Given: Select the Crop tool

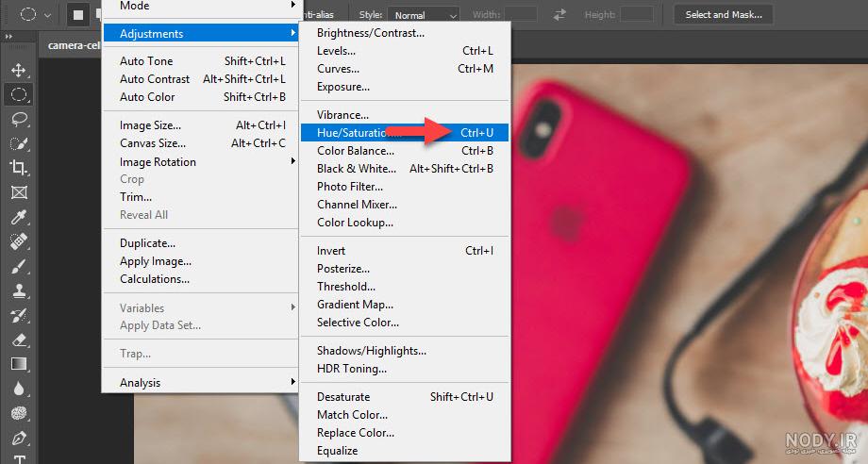Looking at the screenshot, I should point(19,168).
